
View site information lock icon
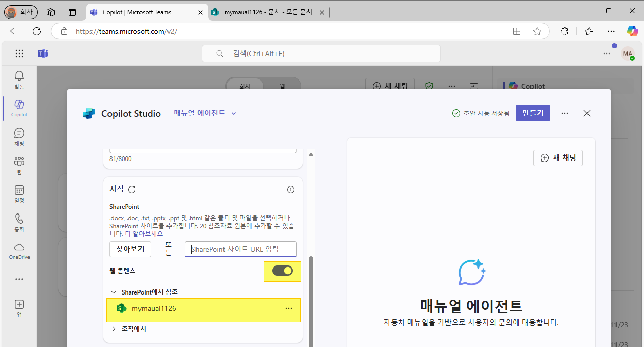(x=64, y=31)
